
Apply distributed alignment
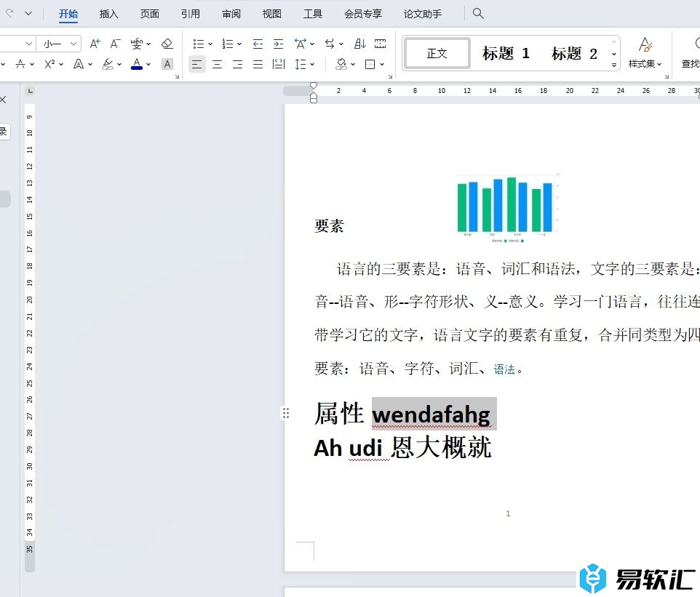point(279,65)
